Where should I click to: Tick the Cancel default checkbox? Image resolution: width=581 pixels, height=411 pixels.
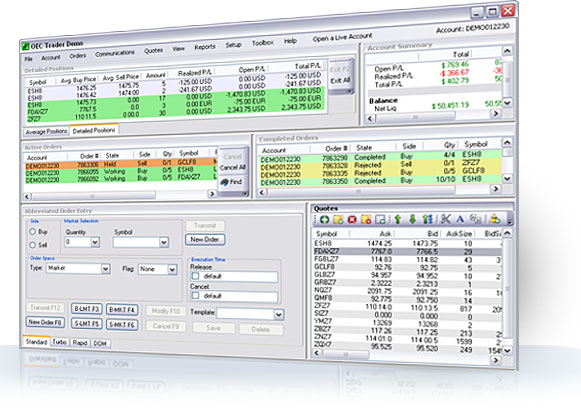(x=195, y=296)
